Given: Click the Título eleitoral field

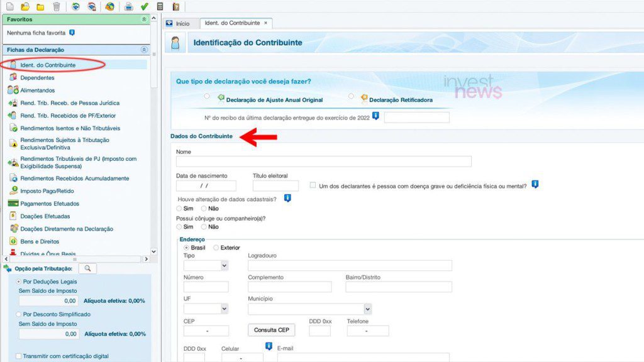Looking at the screenshot, I should point(275,186).
